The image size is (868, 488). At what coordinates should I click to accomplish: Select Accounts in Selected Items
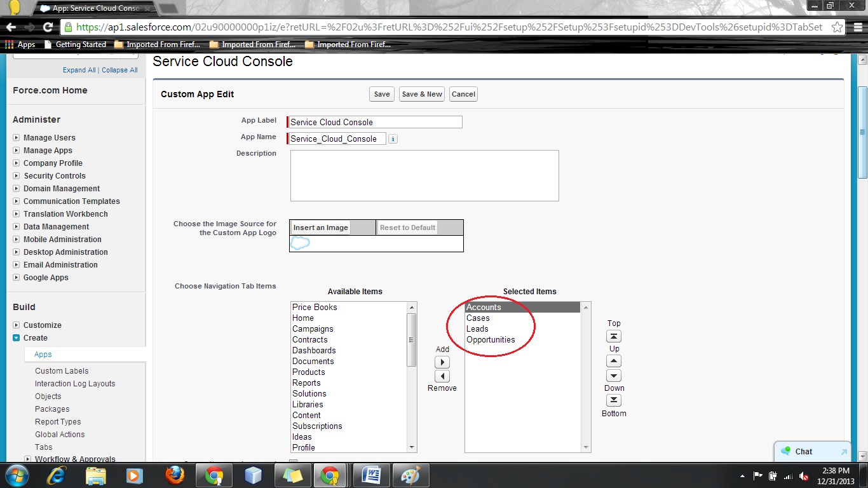(x=522, y=308)
